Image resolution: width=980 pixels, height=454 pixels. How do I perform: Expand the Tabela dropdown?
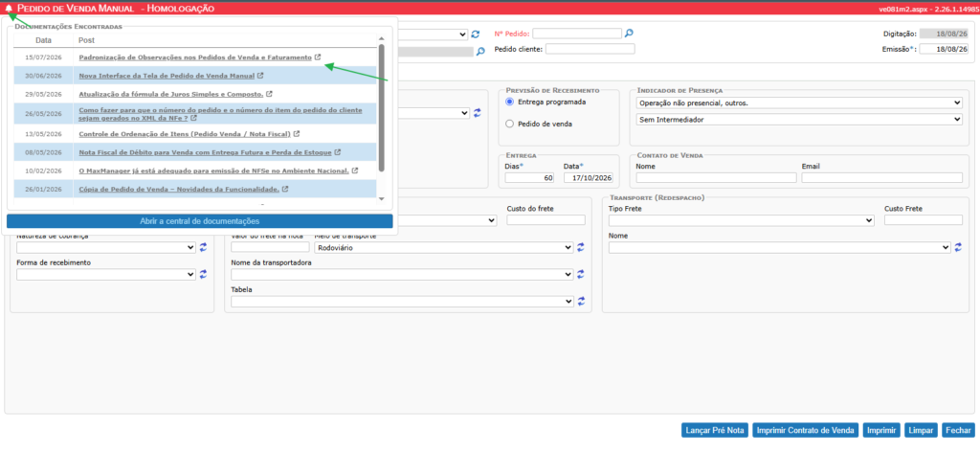402,301
